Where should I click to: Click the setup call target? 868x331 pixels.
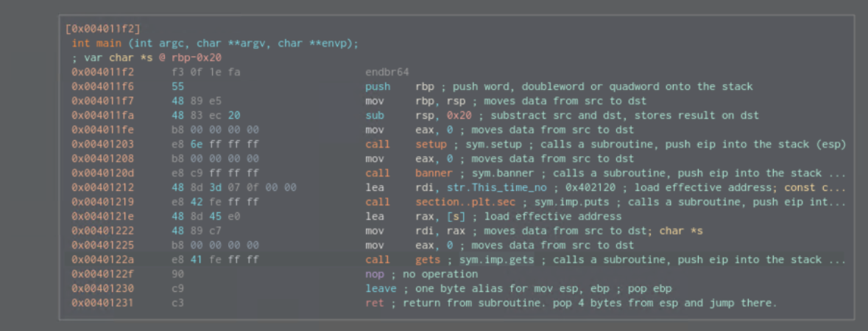[x=431, y=144]
